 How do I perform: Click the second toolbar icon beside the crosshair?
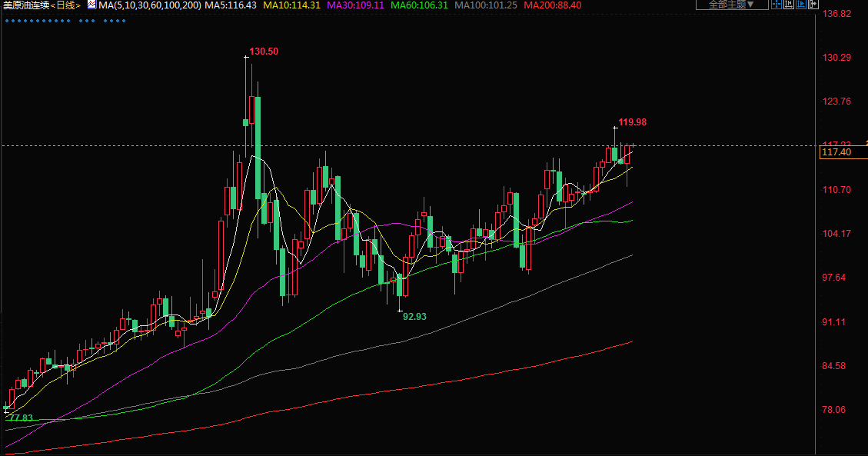click(789, 5)
